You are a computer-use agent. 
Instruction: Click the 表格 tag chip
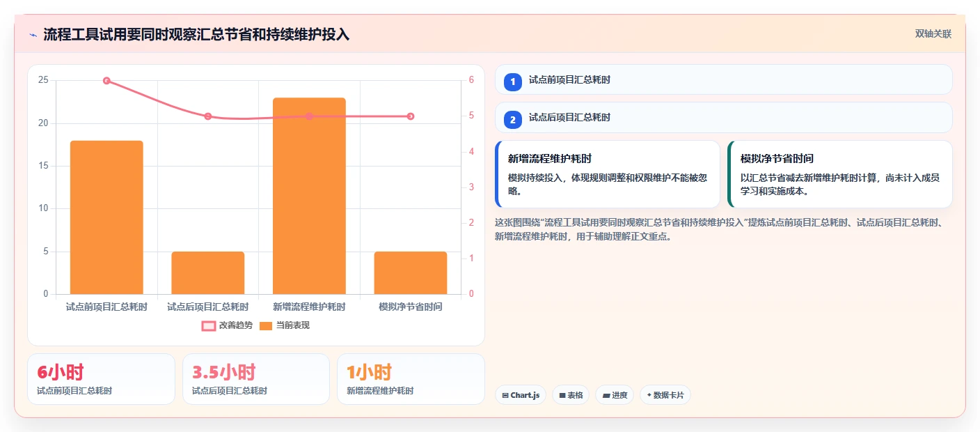coord(571,395)
